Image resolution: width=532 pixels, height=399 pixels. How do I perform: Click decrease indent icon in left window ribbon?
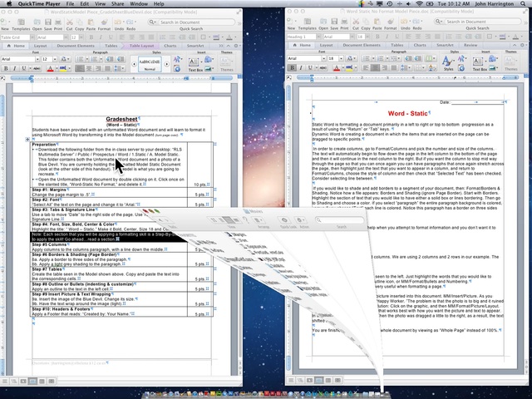click(x=110, y=59)
